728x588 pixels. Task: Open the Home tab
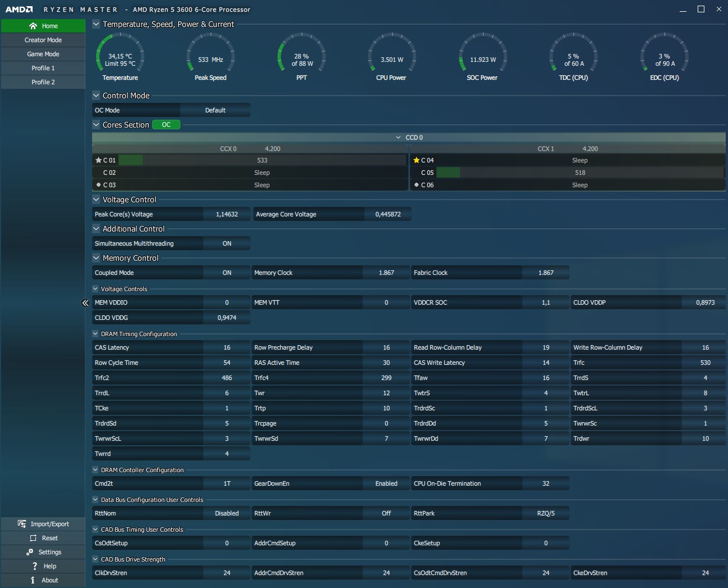[43, 26]
